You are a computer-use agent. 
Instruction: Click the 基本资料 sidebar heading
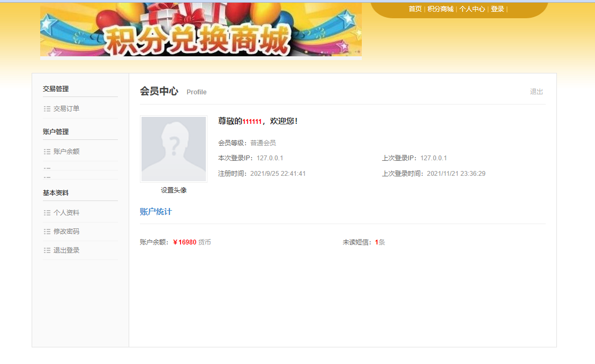[55, 193]
